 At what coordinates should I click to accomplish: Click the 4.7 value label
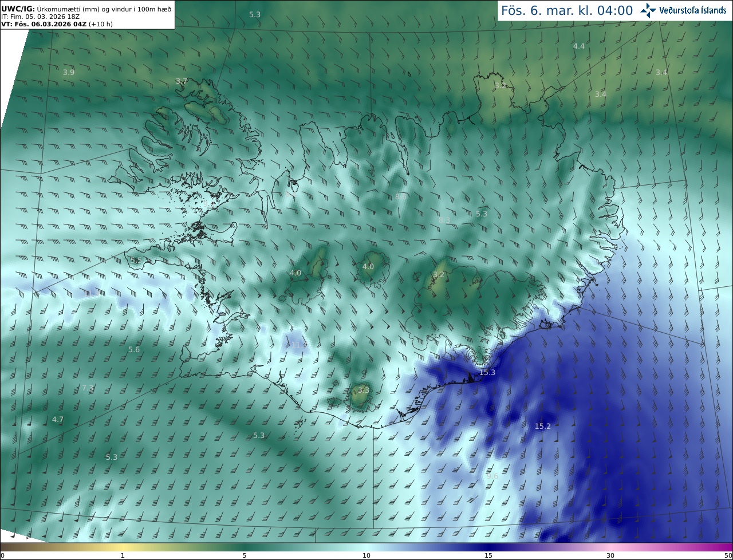(x=58, y=420)
